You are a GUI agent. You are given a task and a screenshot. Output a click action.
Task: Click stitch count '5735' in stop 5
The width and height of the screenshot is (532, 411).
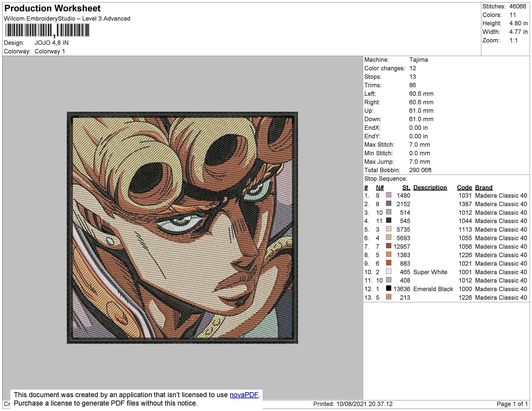coord(403,230)
